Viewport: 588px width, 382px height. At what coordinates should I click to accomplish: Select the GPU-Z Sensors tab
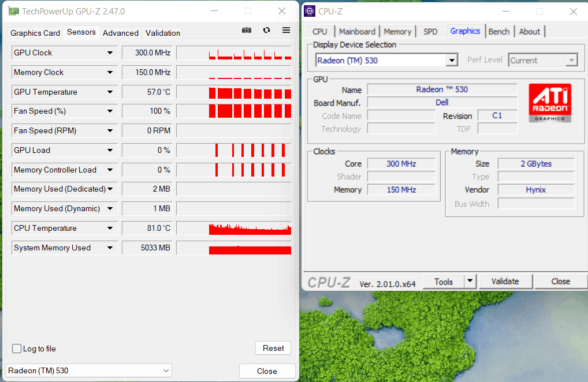tap(81, 32)
